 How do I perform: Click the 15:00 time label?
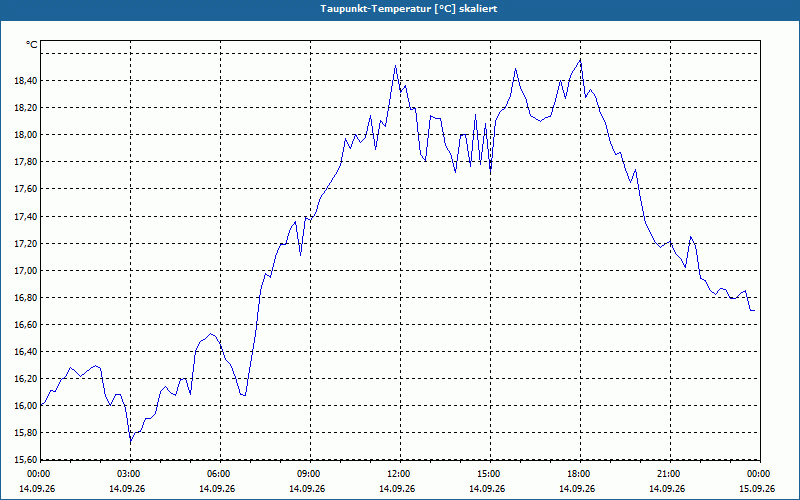coord(489,474)
